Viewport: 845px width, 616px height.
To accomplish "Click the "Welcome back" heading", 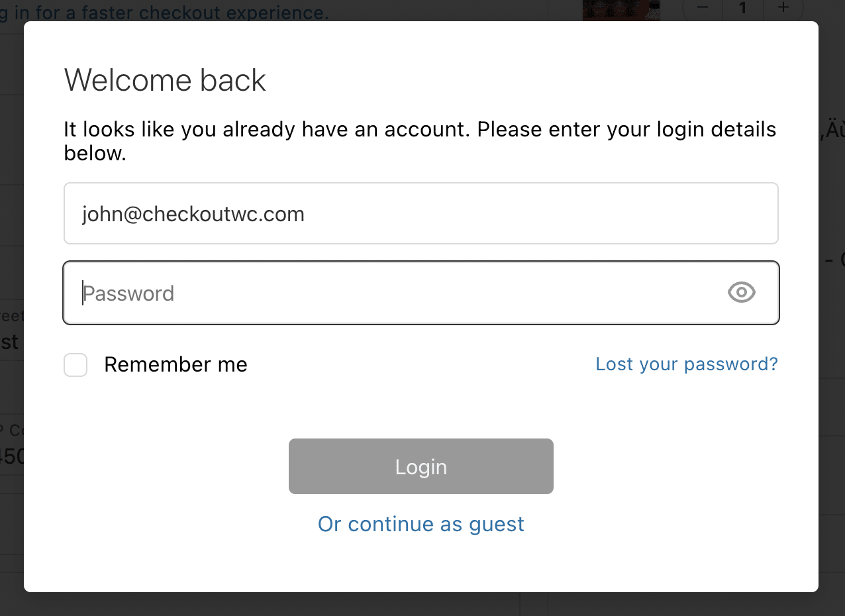I will [165, 80].
